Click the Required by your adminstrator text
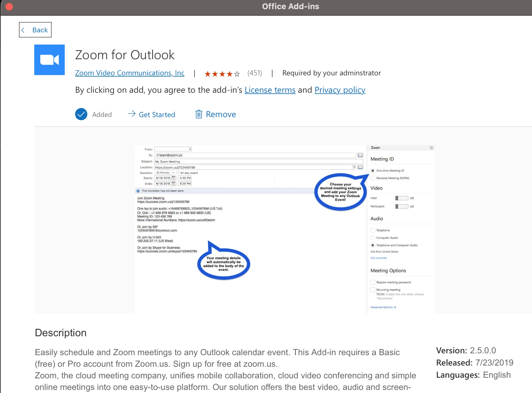Image resolution: width=532 pixels, height=393 pixels. pyautogui.click(x=332, y=73)
